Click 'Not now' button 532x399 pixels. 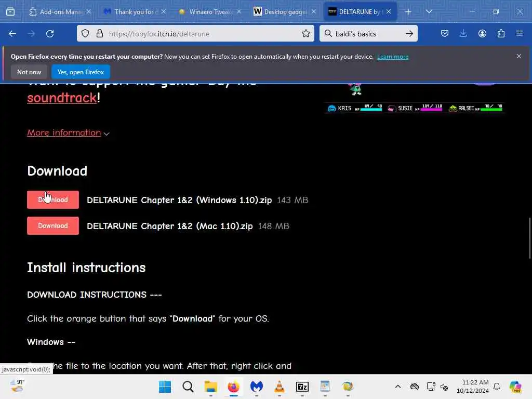click(29, 72)
